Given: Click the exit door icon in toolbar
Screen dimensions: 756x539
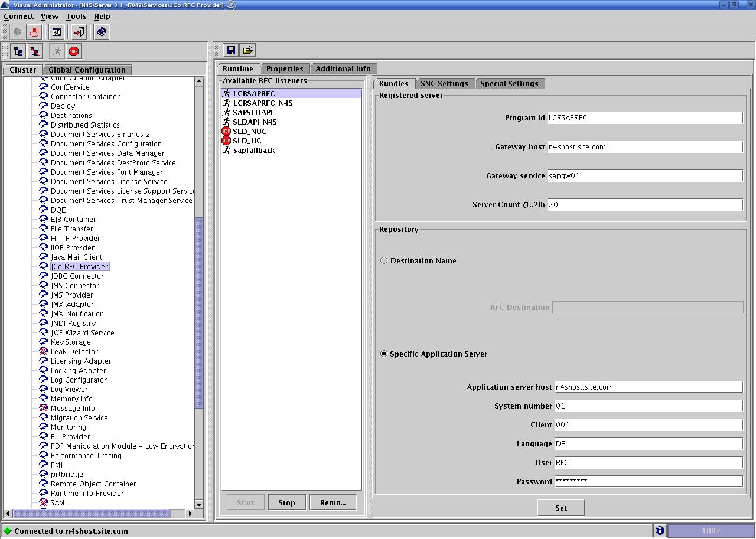Looking at the screenshot, I should pyautogui.click(x=79, y=32).
